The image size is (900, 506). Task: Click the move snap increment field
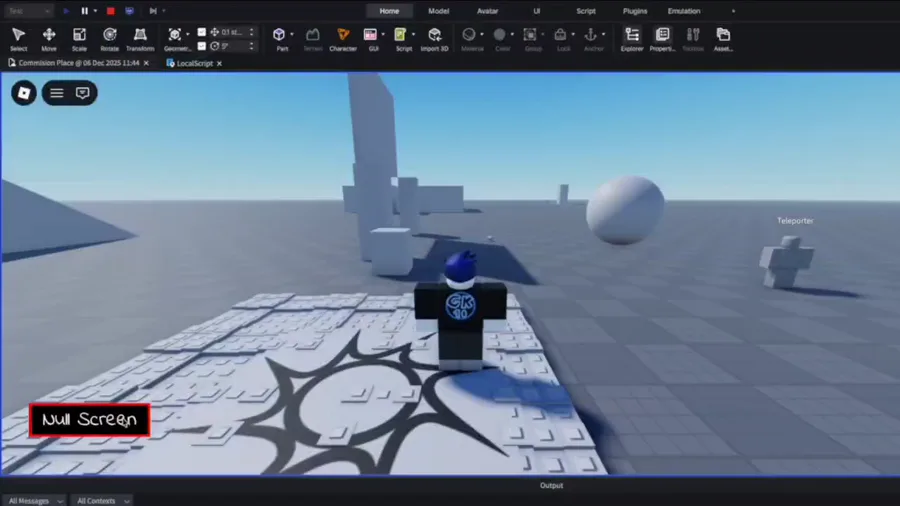coord(232,32)
